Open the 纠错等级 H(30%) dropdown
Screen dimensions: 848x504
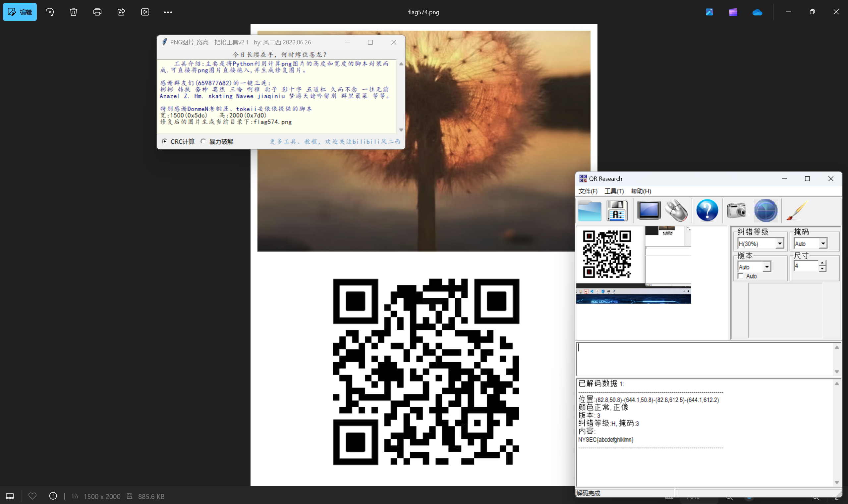[779, 243]
